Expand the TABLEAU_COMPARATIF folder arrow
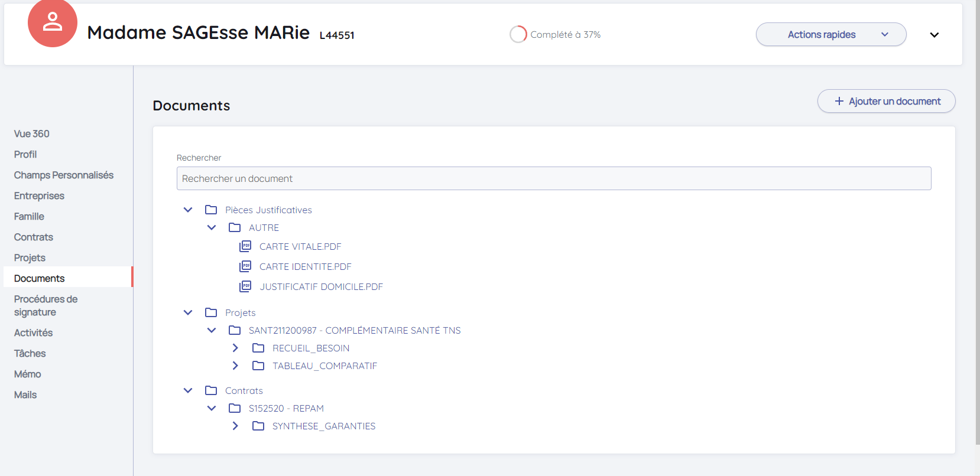Image resolution: width=980 pixels, height=476 pixels. (x=235, y=366)
